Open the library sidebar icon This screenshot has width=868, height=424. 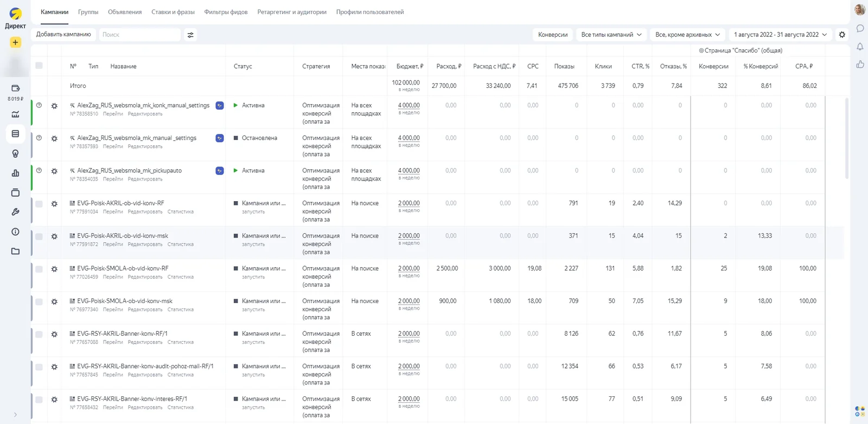pyautogui.click(x=15, y=192)
